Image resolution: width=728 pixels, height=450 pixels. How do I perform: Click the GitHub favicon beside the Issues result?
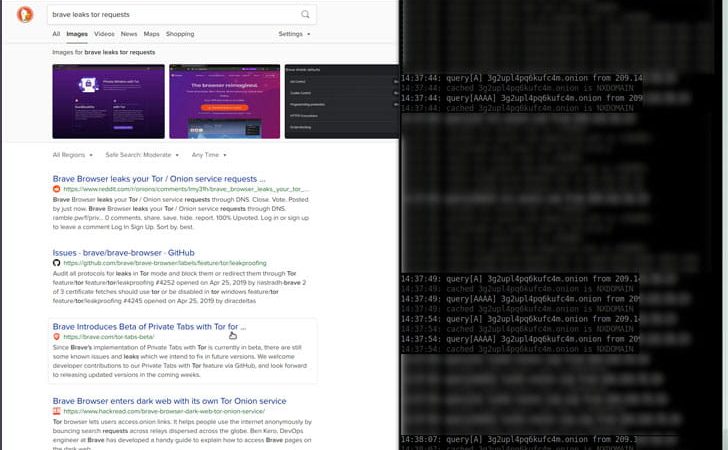[x=56, y=263]
